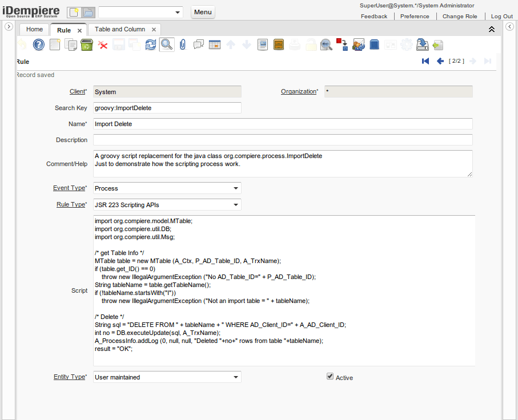
Task: Collapse the header with double-chevron
Action: click(x=492, y=29)
